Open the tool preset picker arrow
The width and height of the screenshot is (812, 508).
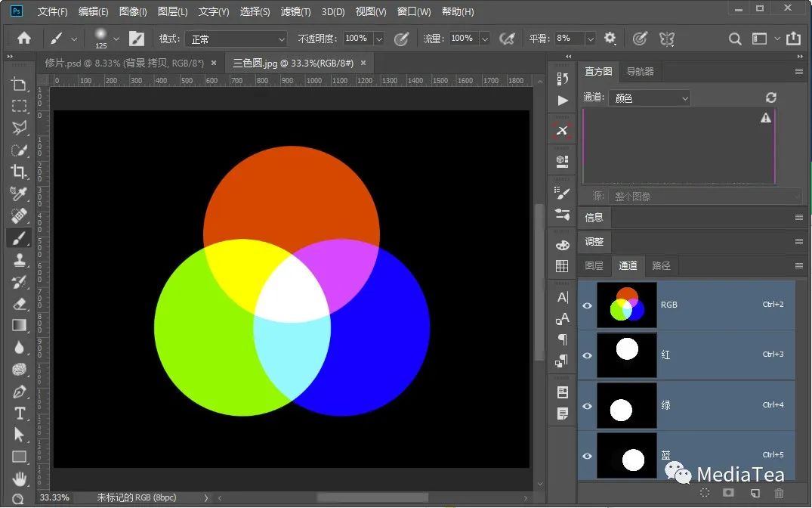tap(74, 39)
